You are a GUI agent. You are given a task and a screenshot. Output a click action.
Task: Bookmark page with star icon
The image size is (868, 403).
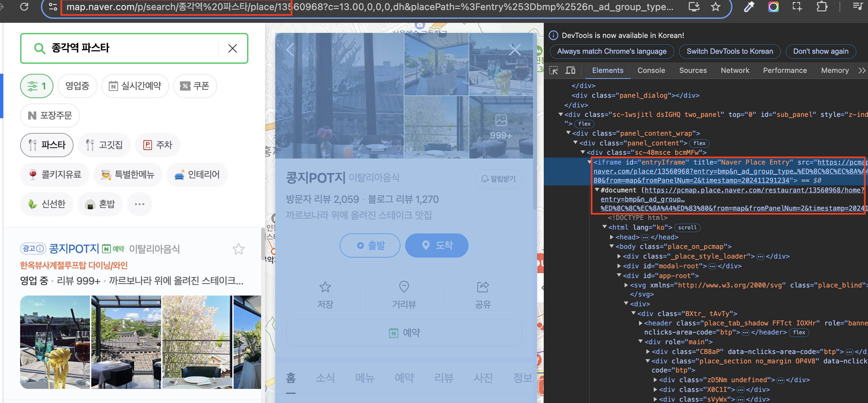coord(715,6)
